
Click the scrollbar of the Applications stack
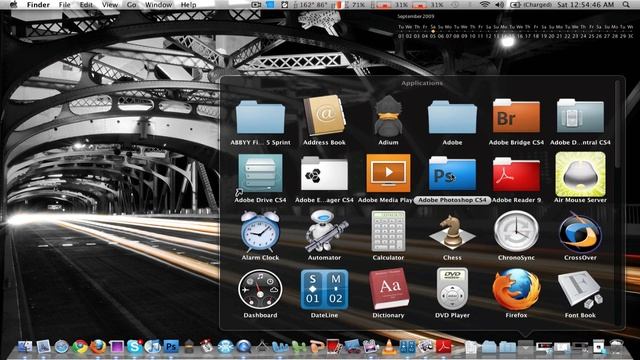(618, 124)
